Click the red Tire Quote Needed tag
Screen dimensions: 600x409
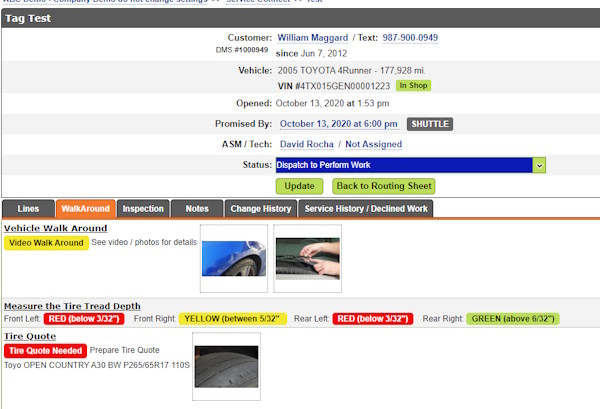45,351
